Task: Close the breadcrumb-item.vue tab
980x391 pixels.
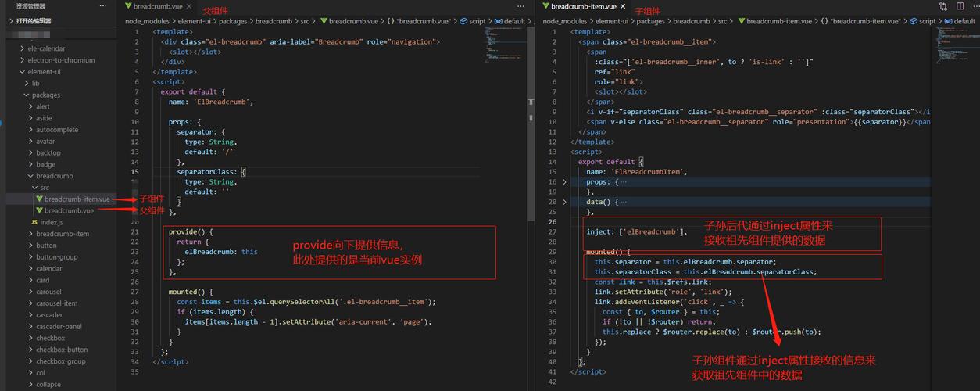Action: [x=624, y=6]
